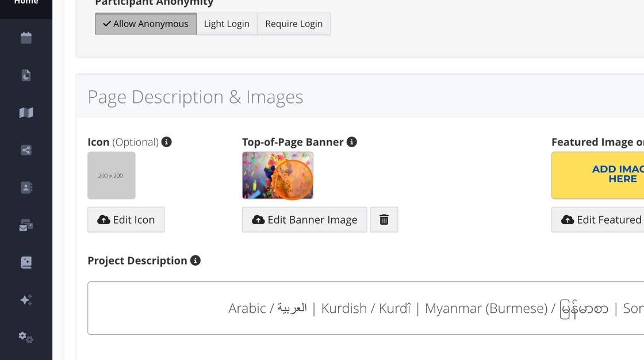Click the map icon in sidebar
The height and width of the screenshot is (360, 644).
(26, 113)
